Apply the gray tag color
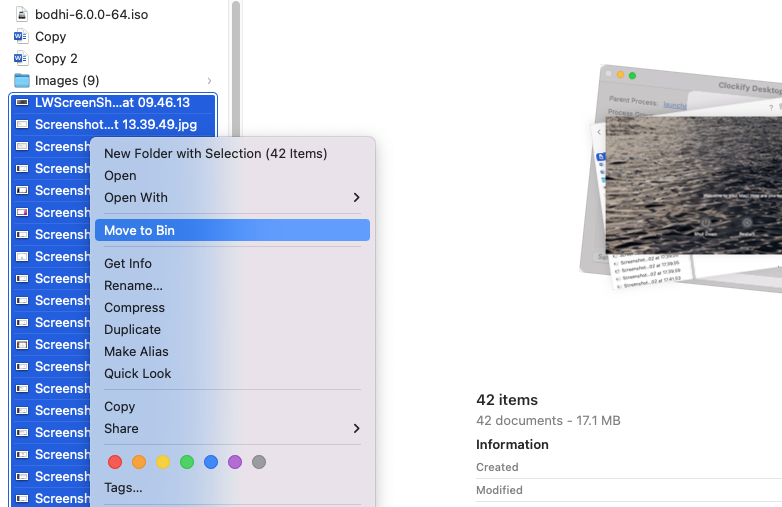782x507 pixels. point(258,462)
